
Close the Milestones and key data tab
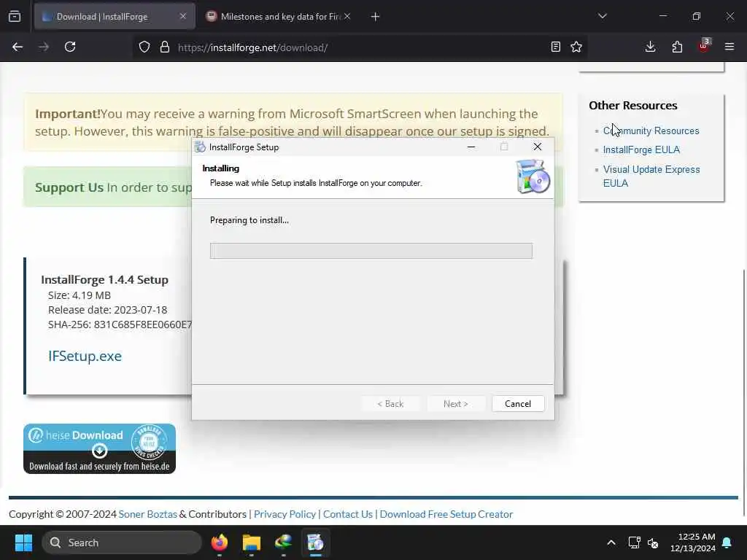pyautogui.click(x=347, y=16)
